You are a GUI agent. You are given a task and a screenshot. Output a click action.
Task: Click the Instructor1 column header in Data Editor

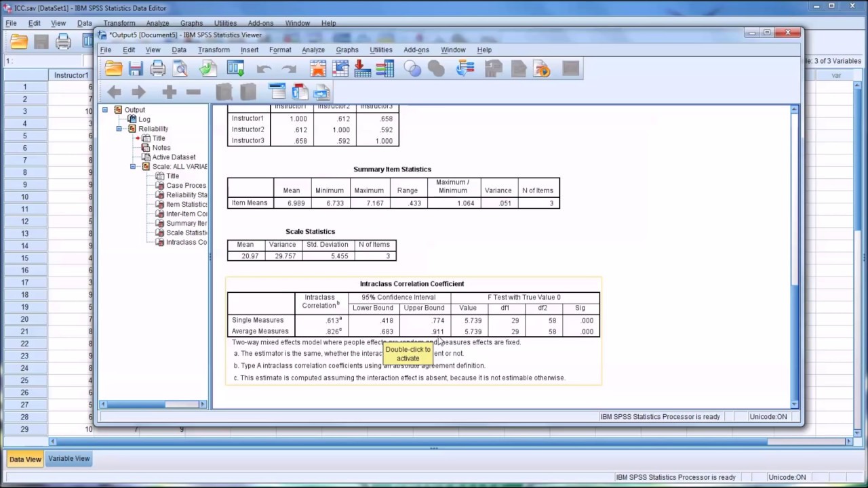point(71,75)
